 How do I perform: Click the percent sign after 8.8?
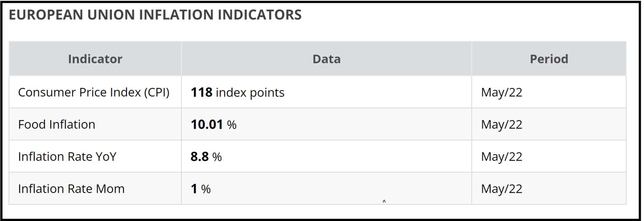click(x=217, y=157)
